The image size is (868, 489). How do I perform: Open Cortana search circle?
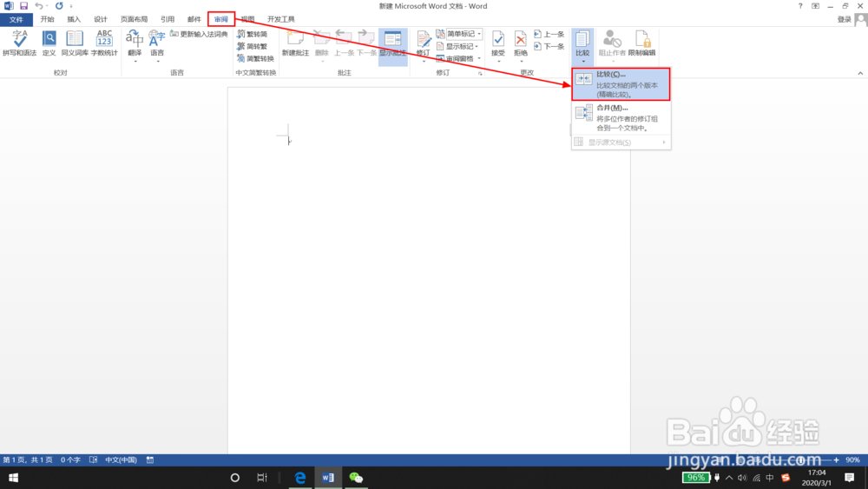click(x=234, y=478)
